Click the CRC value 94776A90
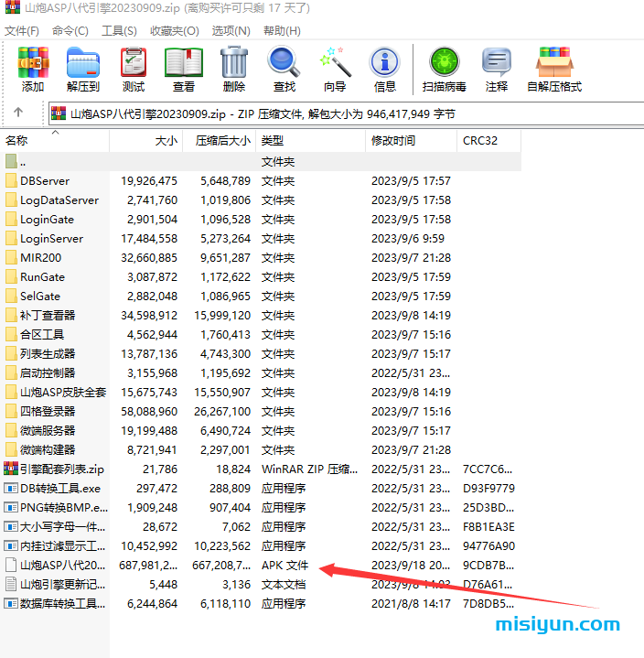This screenshot has height=658, width=644. [x=488, y=546]
